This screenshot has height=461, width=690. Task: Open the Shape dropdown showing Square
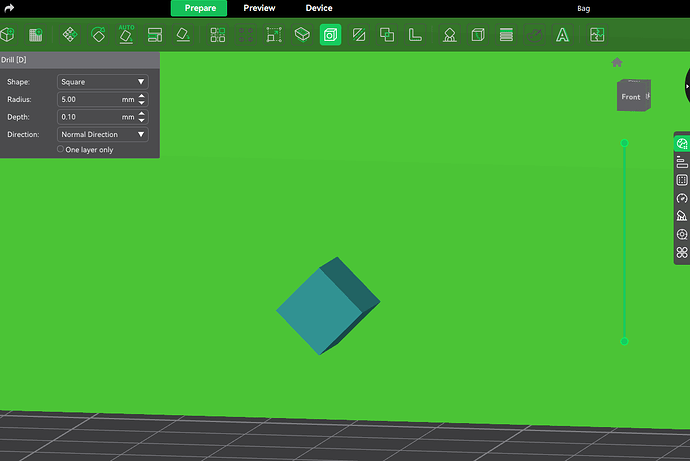click(103, 82)
